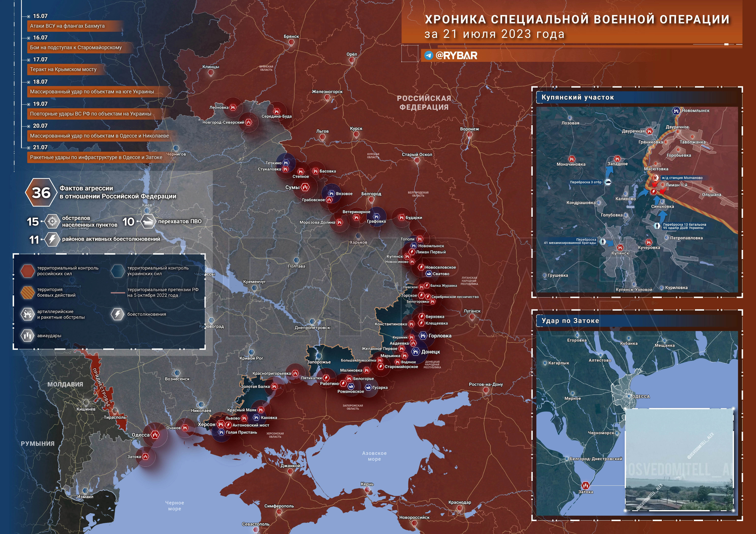
Task: Click the airstrike icon at Одесса
Action: [155, 435]
